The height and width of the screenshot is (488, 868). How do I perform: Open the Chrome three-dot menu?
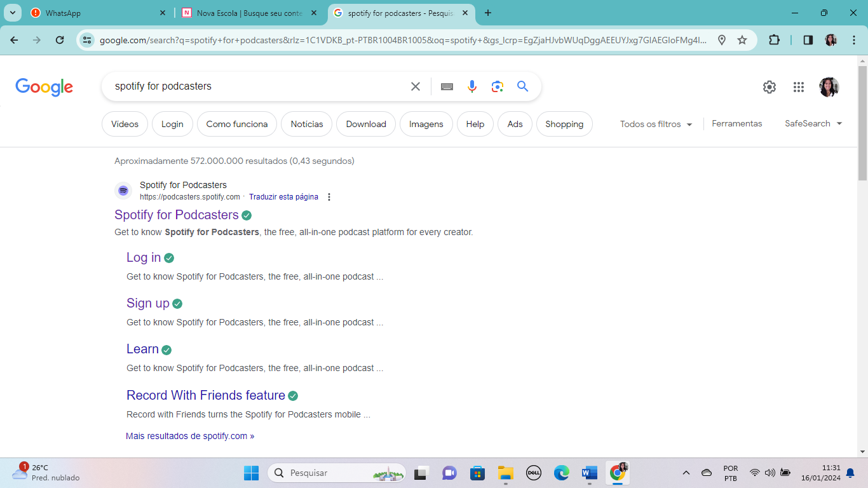click(853, 40)
